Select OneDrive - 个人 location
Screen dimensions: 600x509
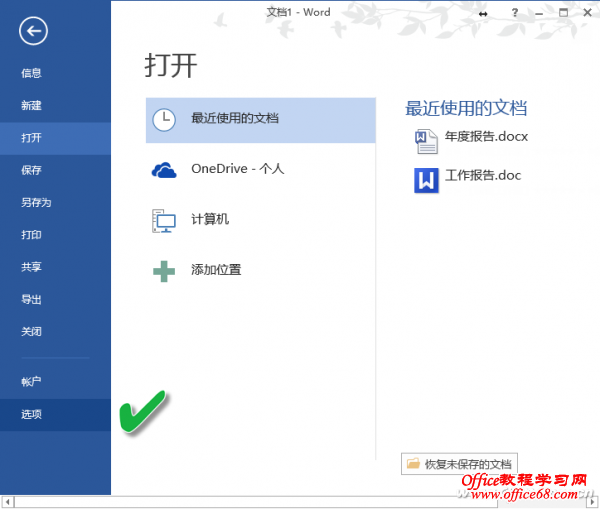(x=261, y=170)
